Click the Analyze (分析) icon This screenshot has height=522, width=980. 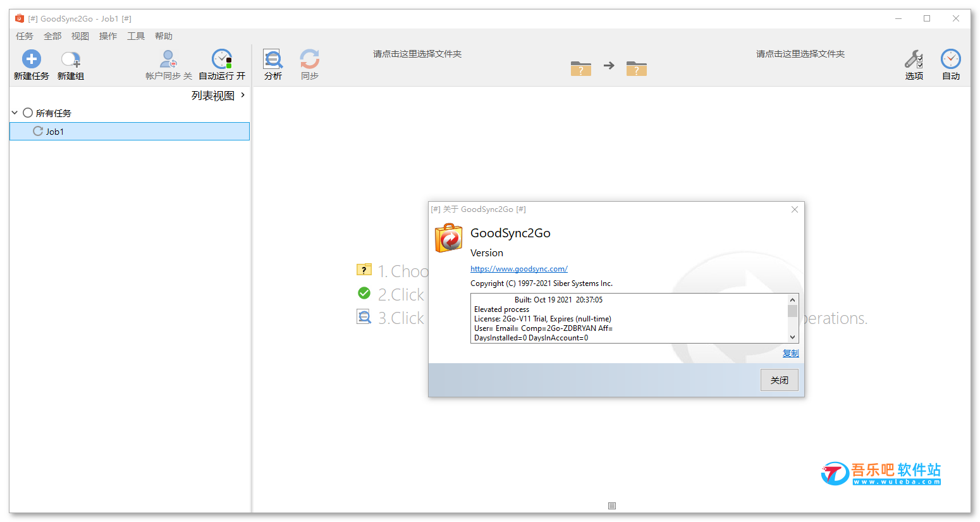pyautogui.click(x=273, y=59)
